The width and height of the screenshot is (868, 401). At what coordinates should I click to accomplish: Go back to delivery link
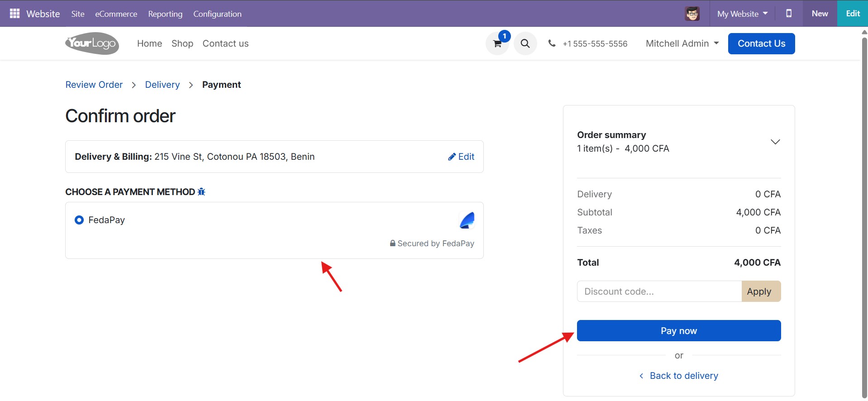click(x=679, y=376)
